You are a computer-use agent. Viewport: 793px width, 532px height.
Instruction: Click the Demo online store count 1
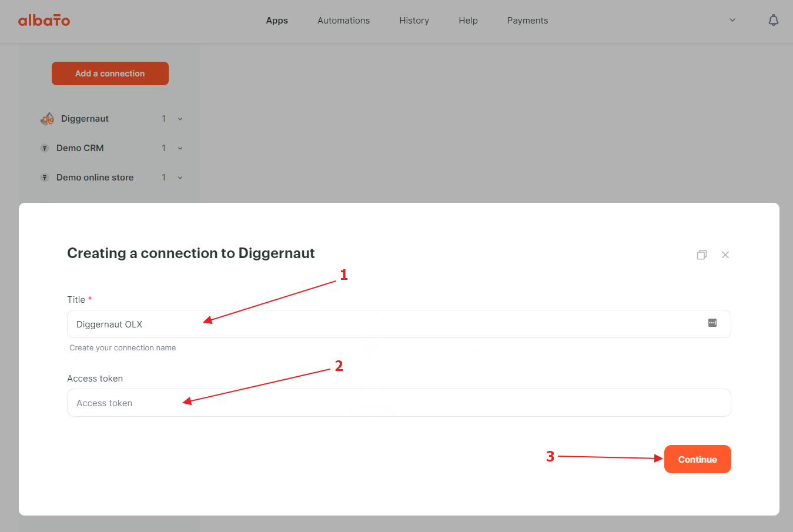click(163, 178)
